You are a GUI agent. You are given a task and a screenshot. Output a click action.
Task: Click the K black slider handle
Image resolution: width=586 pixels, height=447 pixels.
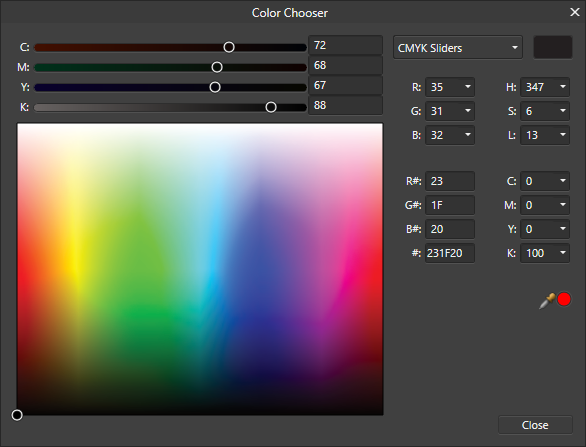click(271, 107)
